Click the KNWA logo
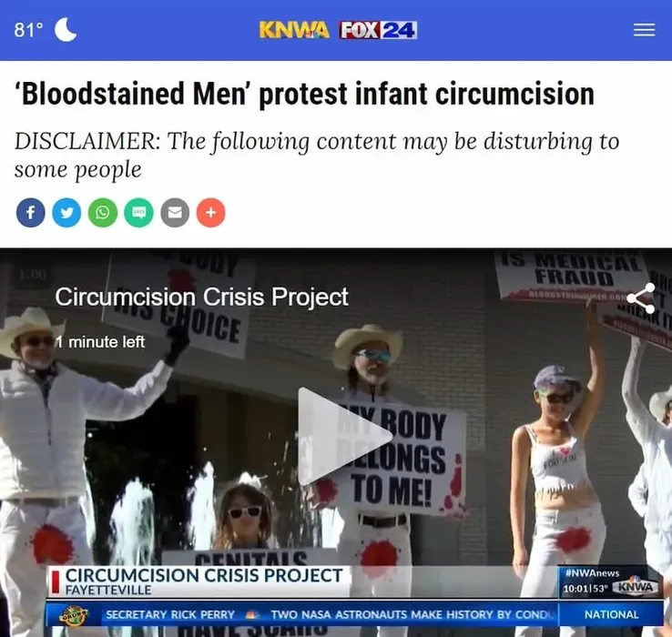Image resolution: width=672 pixels, height=637 pixels. click(x=294, y=30)
